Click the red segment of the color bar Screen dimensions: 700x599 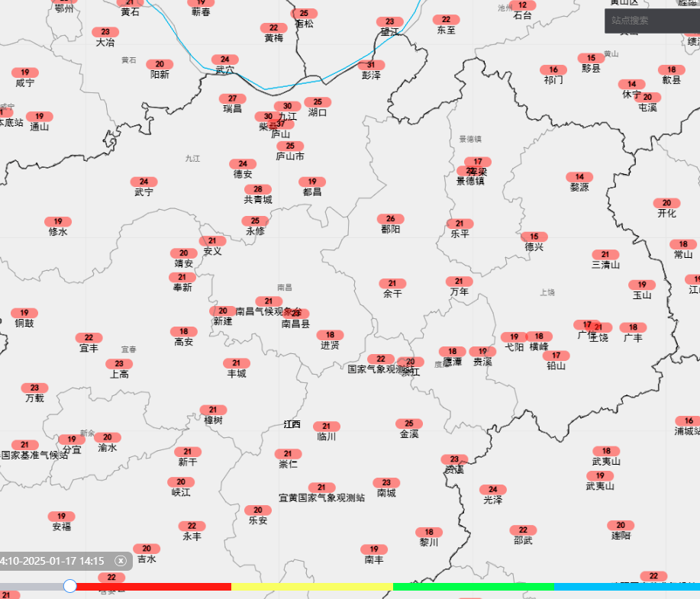coord(153,587)
